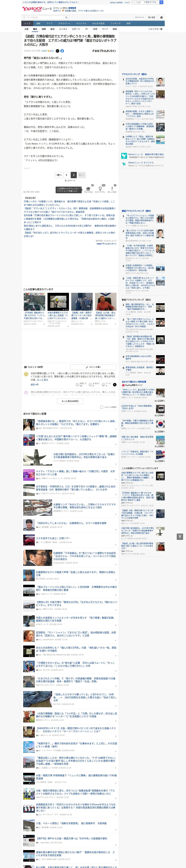Screen dimensions: 186x868
Task: Open the 不発弾 運転席から recommended article thumbnail
Action: click(34, 302)
